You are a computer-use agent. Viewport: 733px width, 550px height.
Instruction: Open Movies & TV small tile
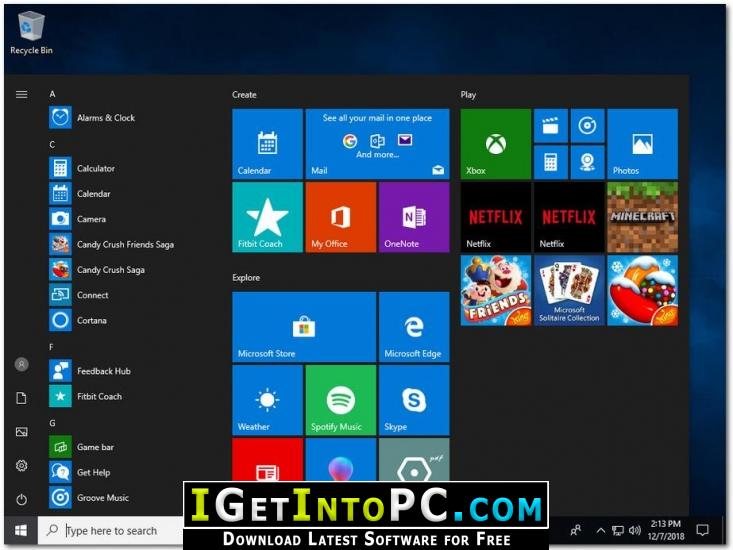coord(551,126)
